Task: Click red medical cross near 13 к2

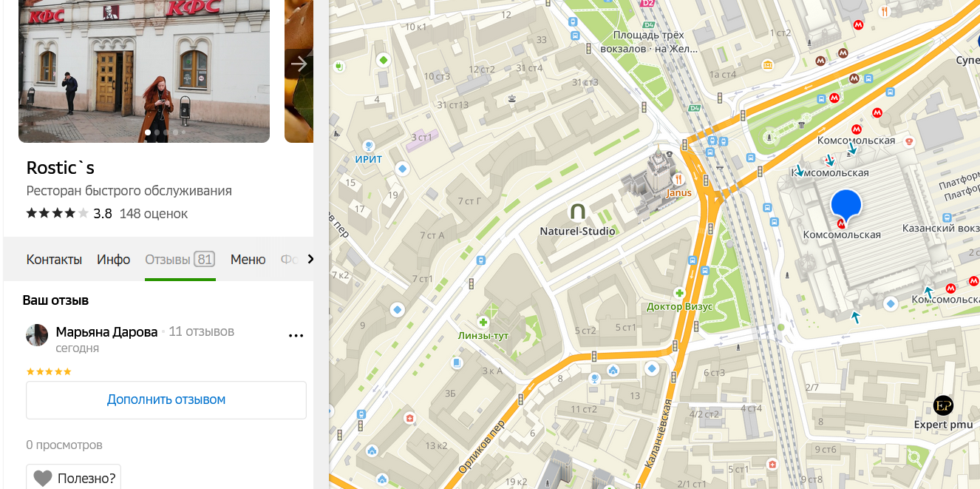Action: click(409, 419)
